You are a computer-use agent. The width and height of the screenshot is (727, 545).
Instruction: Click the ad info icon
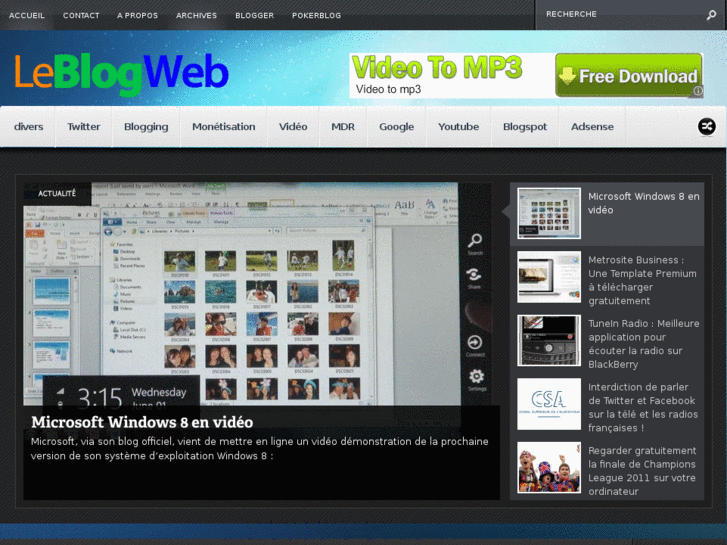[698, 91]
